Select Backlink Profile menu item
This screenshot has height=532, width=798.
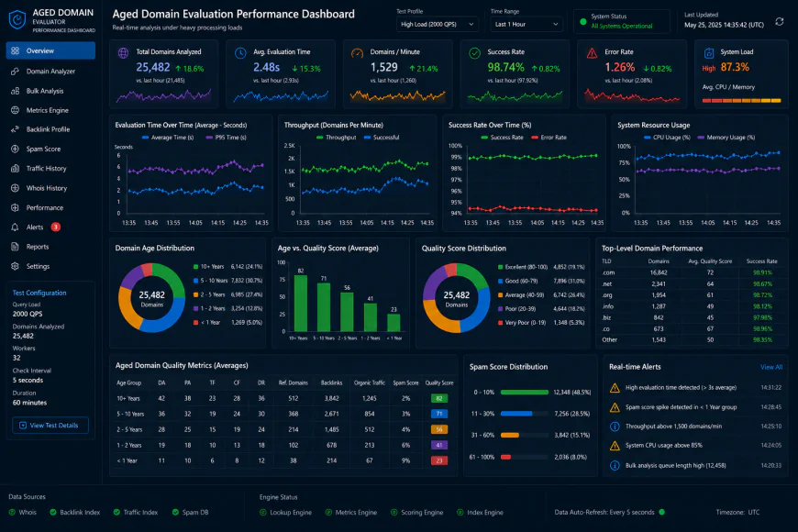click(50, 129)
